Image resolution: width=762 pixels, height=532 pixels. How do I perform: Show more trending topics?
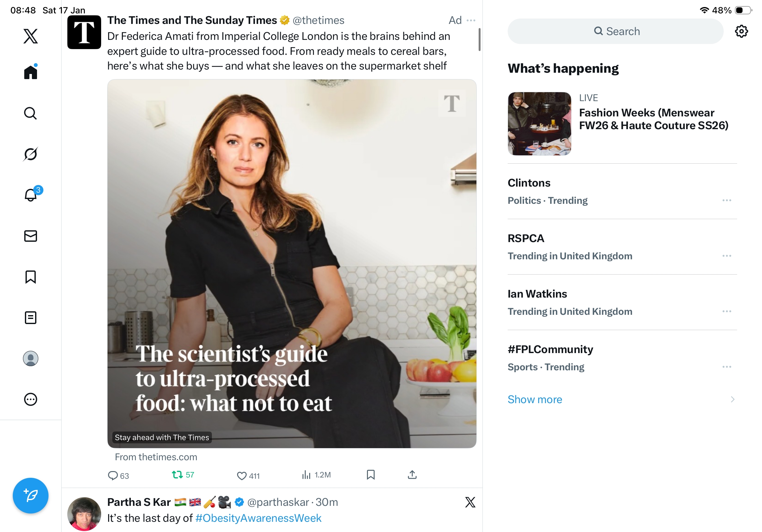pyautogui.click(x=535, y=399)
